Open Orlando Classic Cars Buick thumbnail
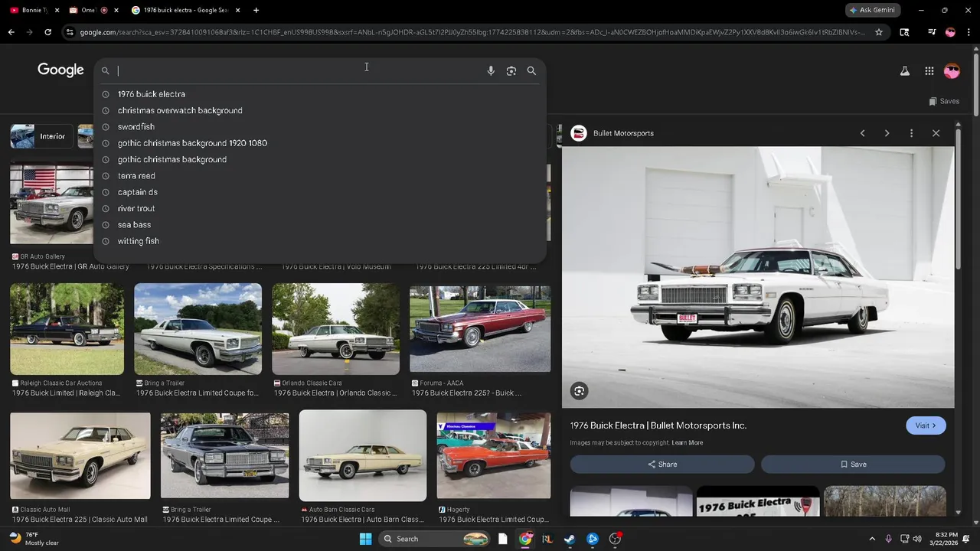Image resolution: width=980 pixels, height=551 pixels. 335,329
